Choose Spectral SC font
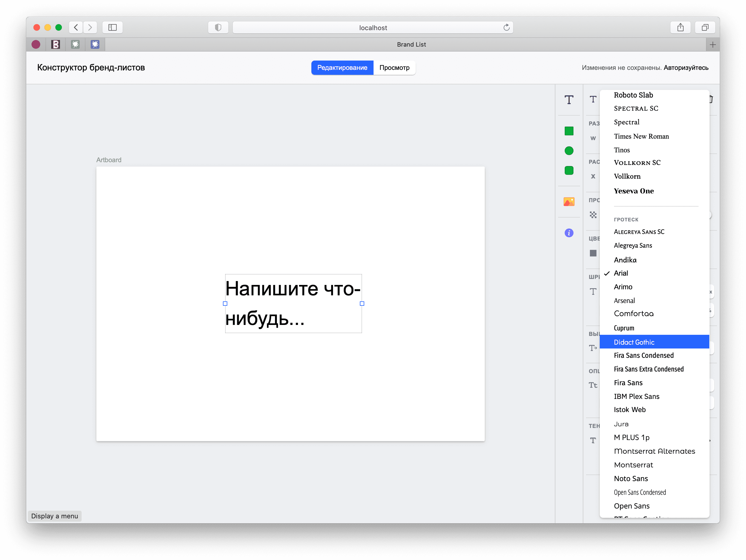The image size is (746, 560). (x=654, y=108)
